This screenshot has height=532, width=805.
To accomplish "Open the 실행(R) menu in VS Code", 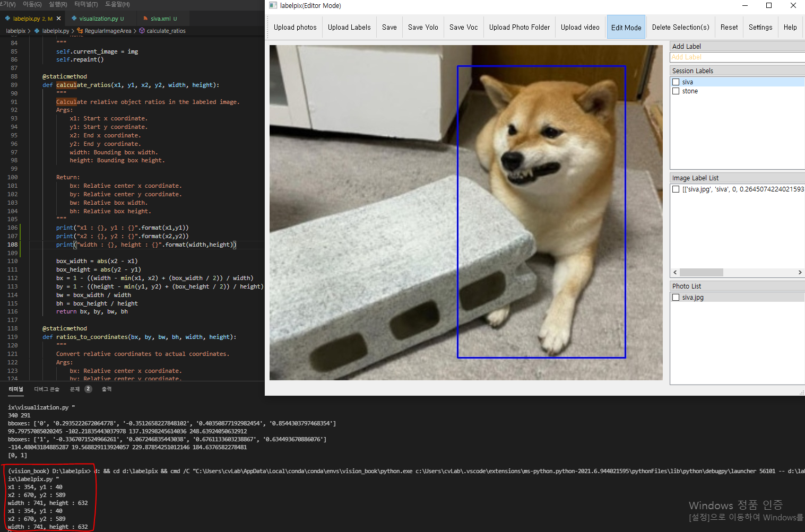I will point(58,4).
